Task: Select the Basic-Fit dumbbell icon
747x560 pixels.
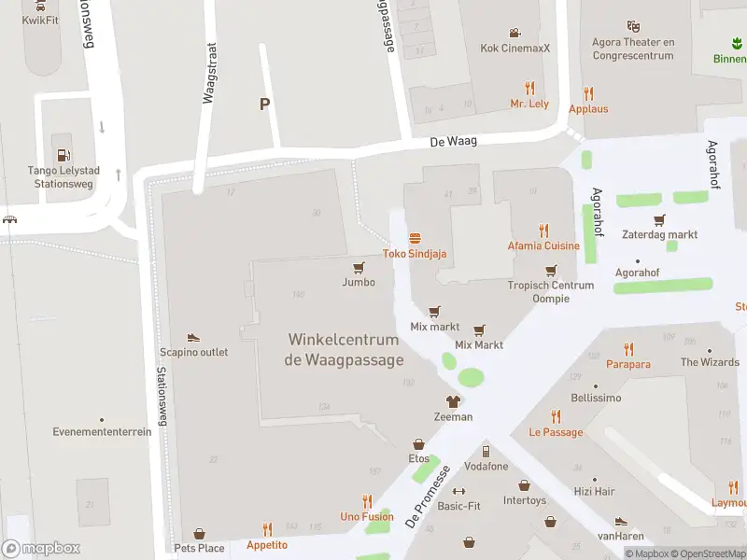Action: [x=458, y=492]
